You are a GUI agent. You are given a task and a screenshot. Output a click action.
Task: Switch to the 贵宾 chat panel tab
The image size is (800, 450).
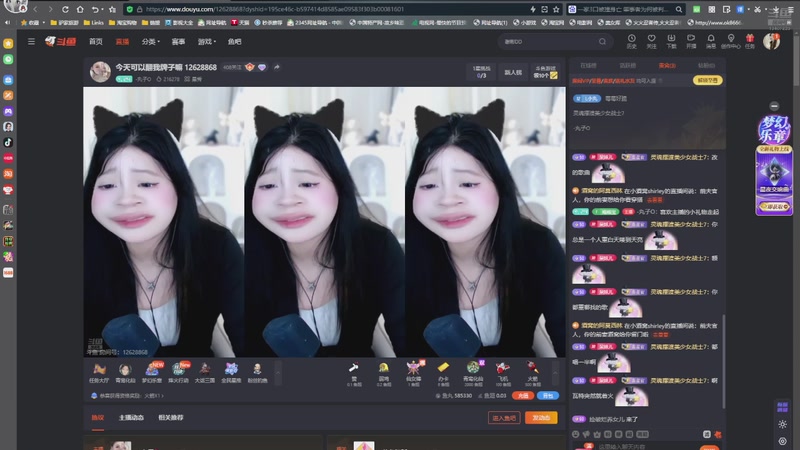666,65
